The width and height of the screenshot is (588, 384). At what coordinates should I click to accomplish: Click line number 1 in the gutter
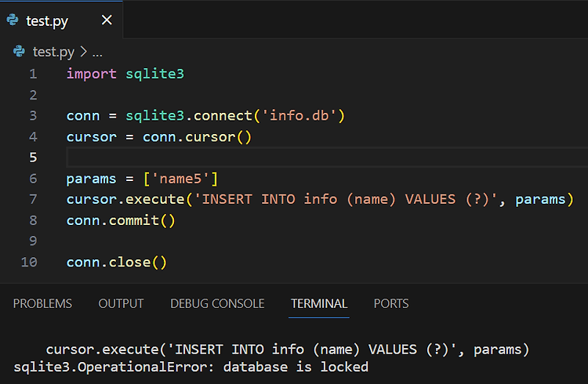(x=33, y=74)
